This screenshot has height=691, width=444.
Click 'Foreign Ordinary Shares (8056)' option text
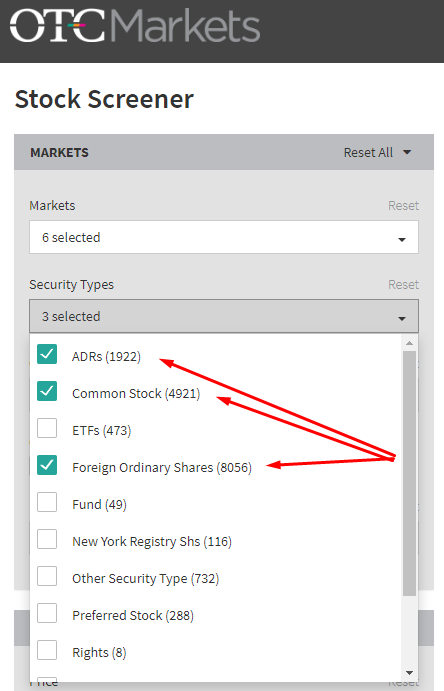(162, 468)
